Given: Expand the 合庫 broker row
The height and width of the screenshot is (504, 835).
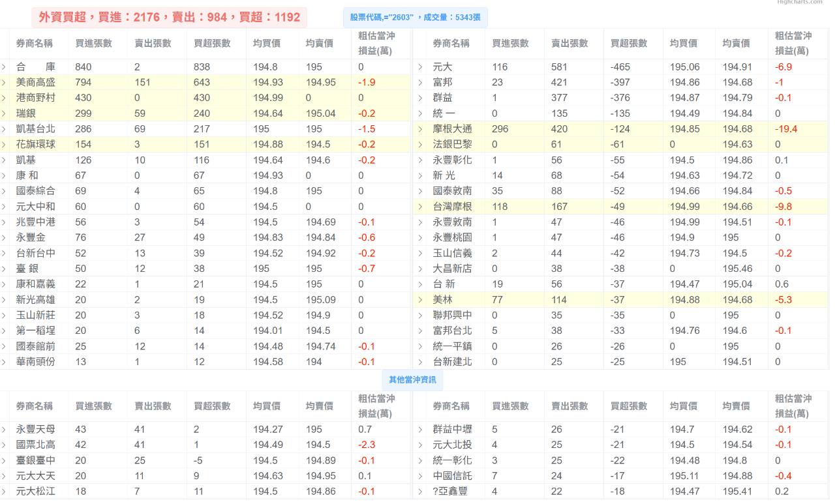Looking at the screenshot, I should click(3, 67).
